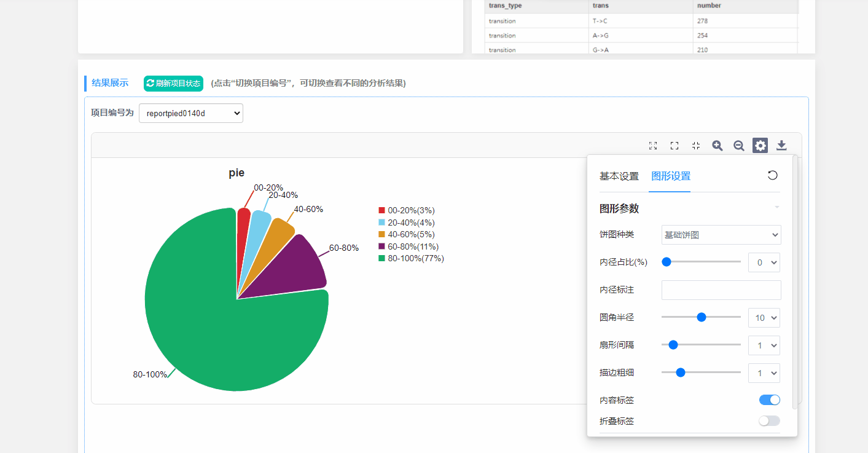Enter fullscreen chart view icon

(x=674, y=146)
